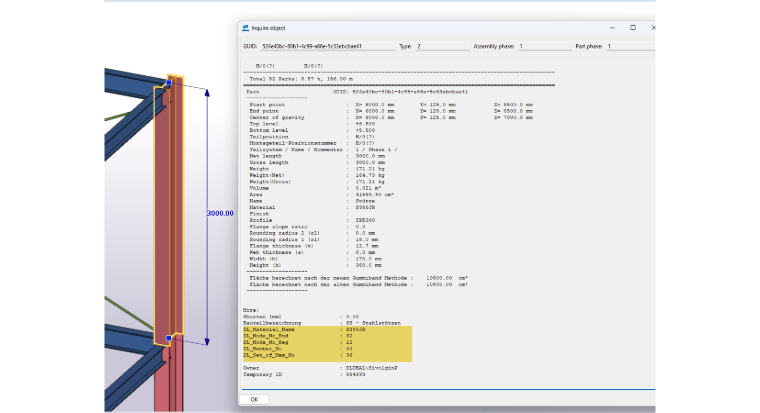Click the Type input field
Image resolution: width=760 pixels, height=413 pixels.
tap(443, 47)
